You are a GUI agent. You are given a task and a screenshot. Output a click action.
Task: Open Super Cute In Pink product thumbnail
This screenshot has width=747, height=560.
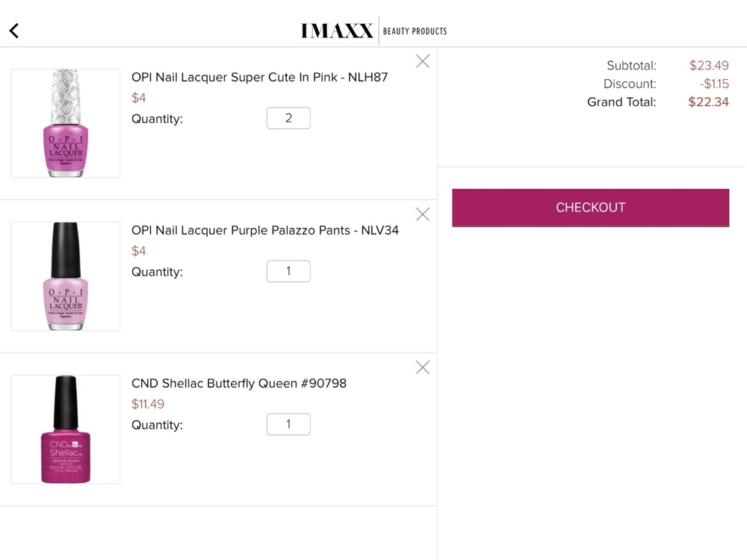pyautogui.click(x=66, y=123)
